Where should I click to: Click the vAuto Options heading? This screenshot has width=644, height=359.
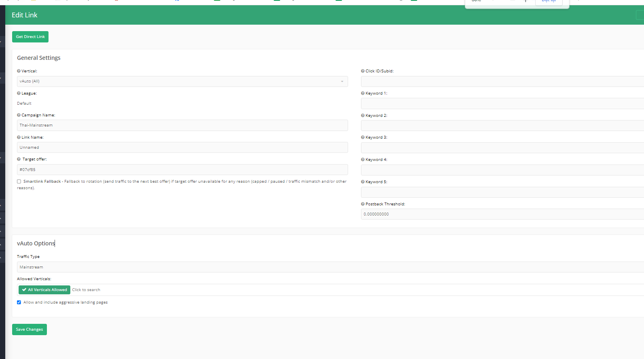(36, 243)
